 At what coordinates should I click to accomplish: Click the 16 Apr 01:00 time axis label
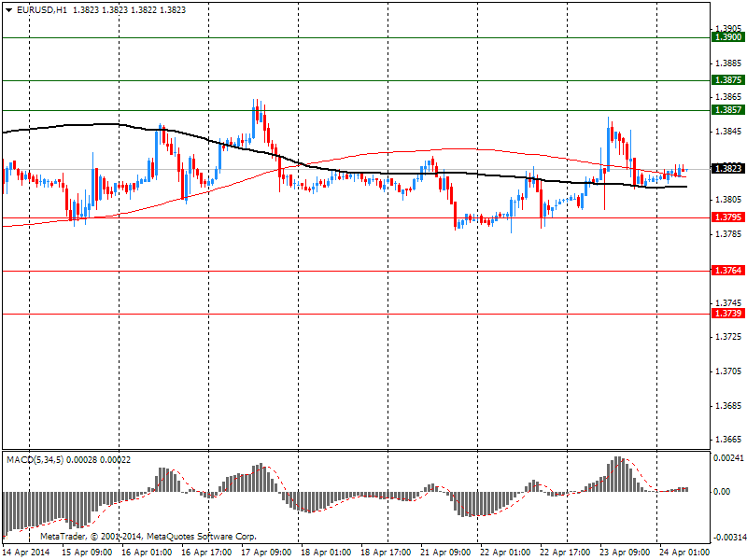pyautogui.click(x=147, y=553)
